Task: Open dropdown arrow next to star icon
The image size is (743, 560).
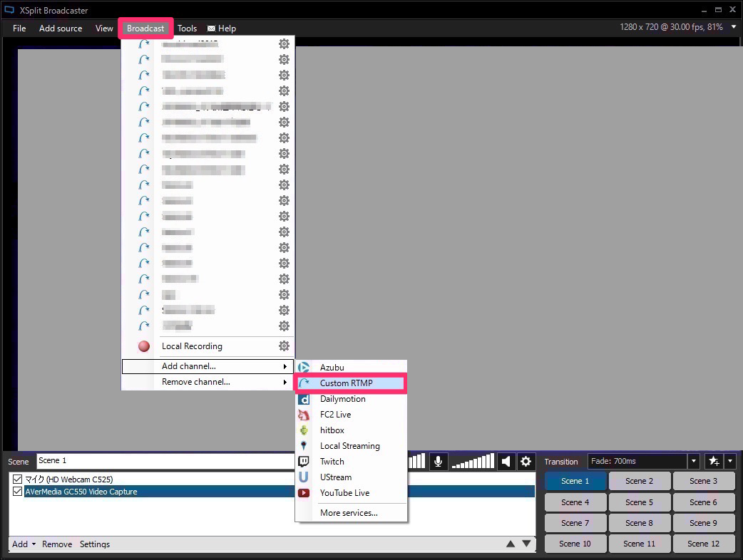Action: click(730, 460)
